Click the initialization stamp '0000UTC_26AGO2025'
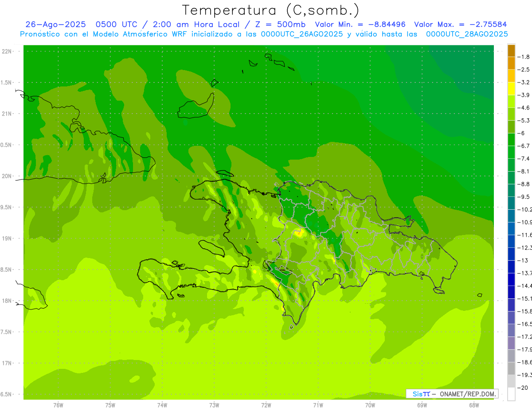The image size is (532, 411). pyautogui.click(x=302, y=34)
